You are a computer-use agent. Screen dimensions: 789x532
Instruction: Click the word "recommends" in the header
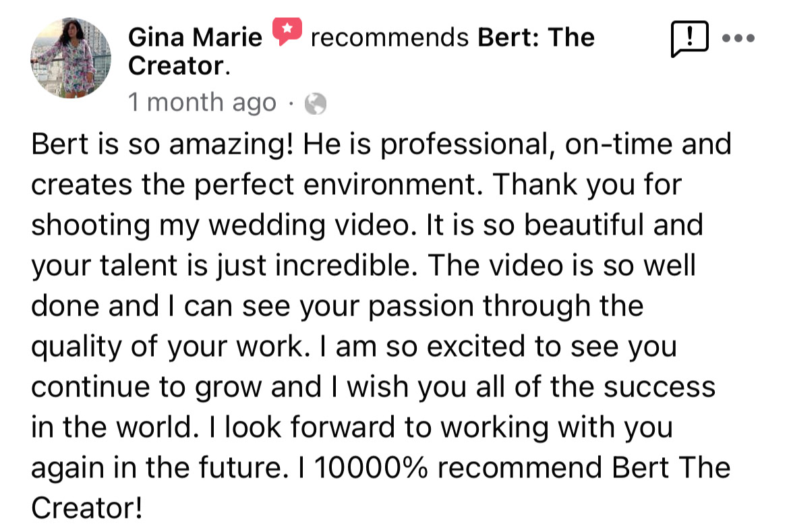(390, 37)
